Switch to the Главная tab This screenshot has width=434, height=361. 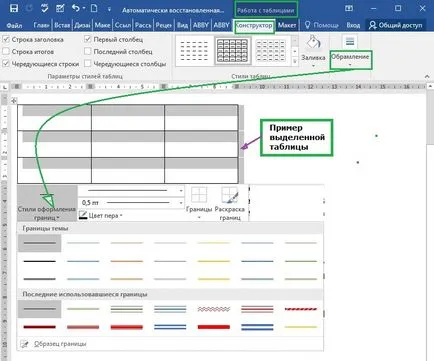pyautogui.click(x=41, y=25)
